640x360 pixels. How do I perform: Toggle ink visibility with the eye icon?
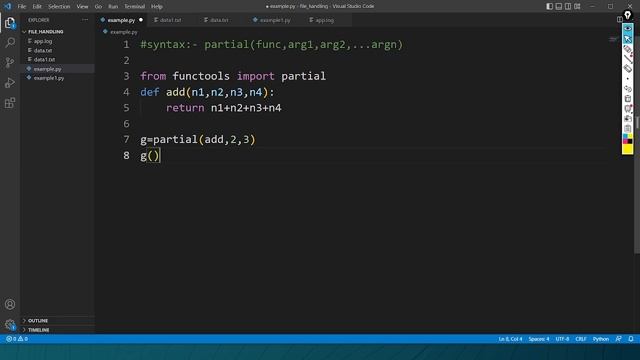pyautogui.click(x=628, y=29)
